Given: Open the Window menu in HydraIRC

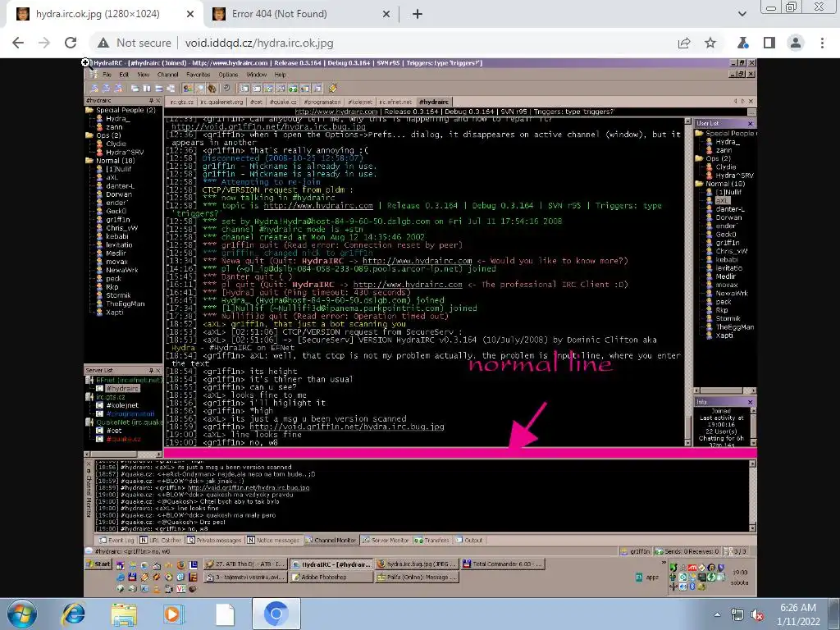Looking at the screenshot, I should 257,75.
